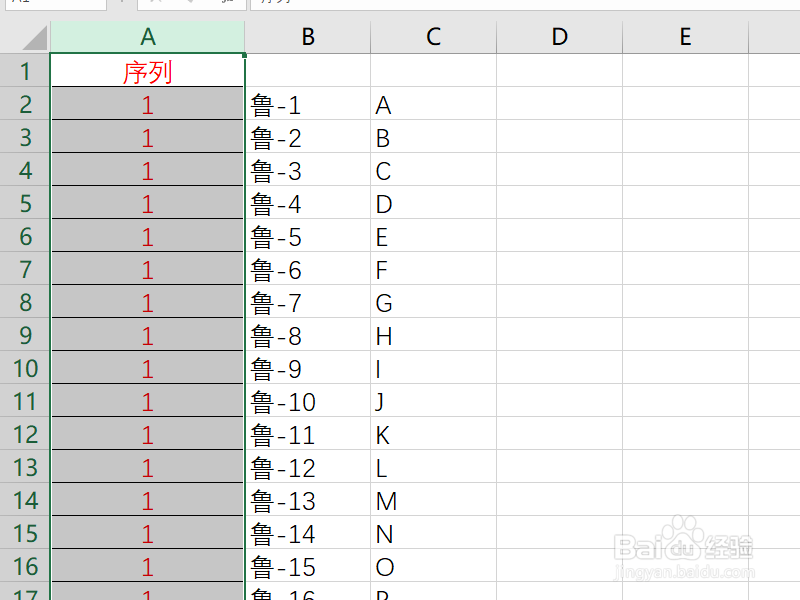Select row 5 header
Image resolution: width=800 pixels, height=600 pixels.
(25, 203)
